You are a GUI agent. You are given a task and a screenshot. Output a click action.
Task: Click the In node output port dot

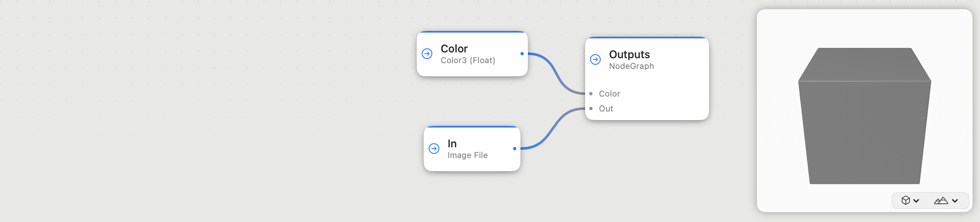(515, 149)
